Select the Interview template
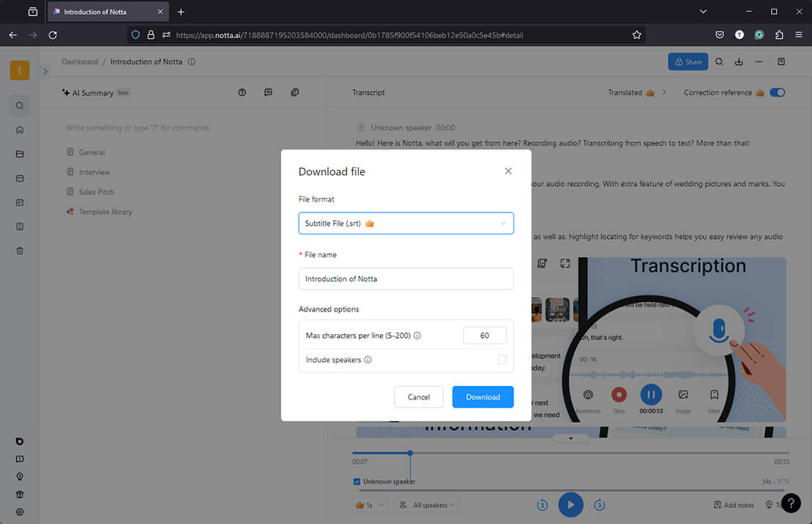Image resolution: width=812 pixels, height=524 pixels. (88, 172)
